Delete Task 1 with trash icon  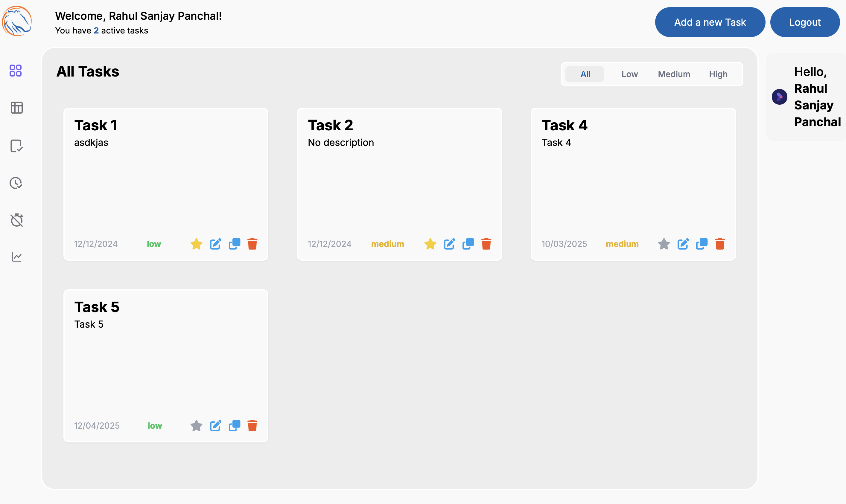pyautogui.click(x=252, y=244)
